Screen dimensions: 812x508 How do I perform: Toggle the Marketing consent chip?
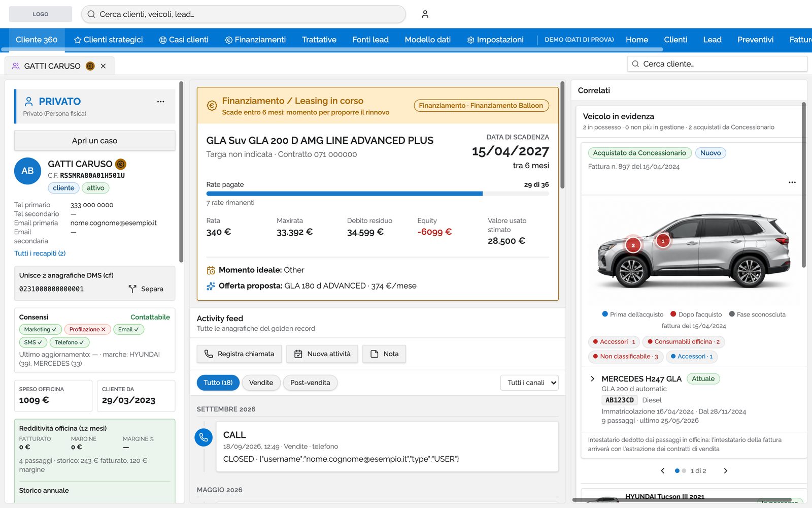(41, 329)
